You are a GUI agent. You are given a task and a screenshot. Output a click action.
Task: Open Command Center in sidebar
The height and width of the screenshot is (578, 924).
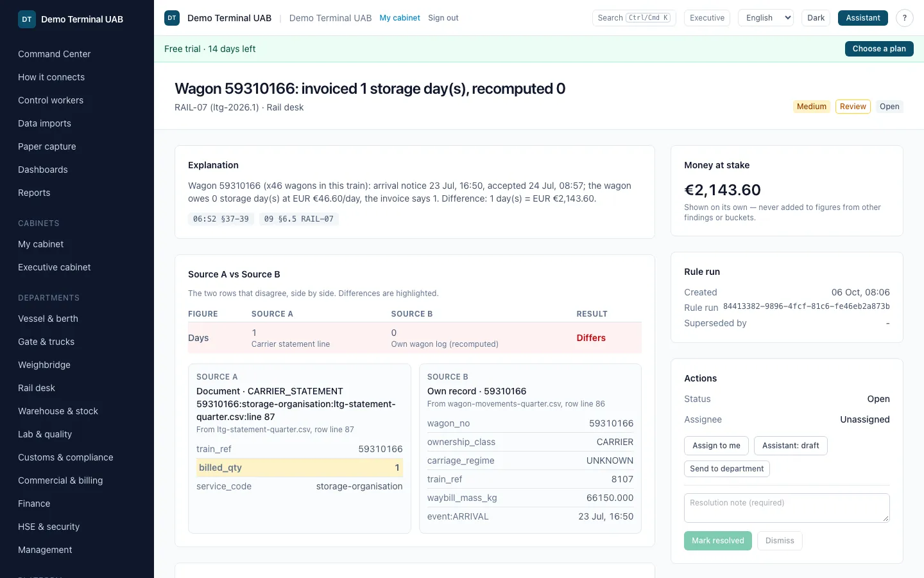(x=55, y=54)
